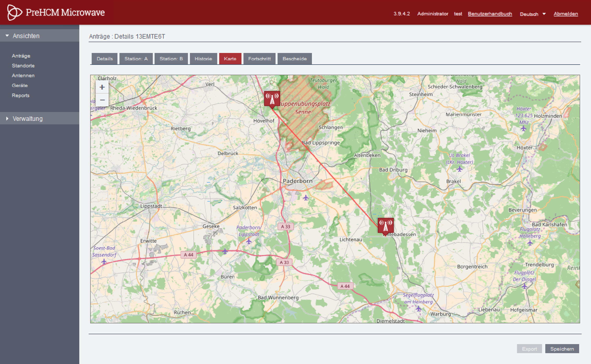
Task: Click the airport icon near Paderborn/Lippstadt
Action: [249, 241]
